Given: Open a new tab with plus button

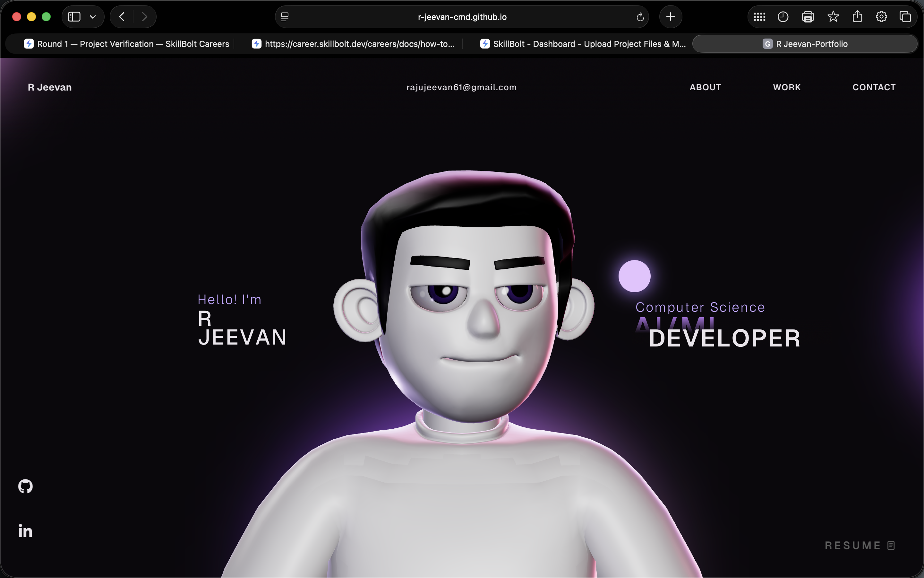Looking at the screenshot, I should tap(671, 17).
